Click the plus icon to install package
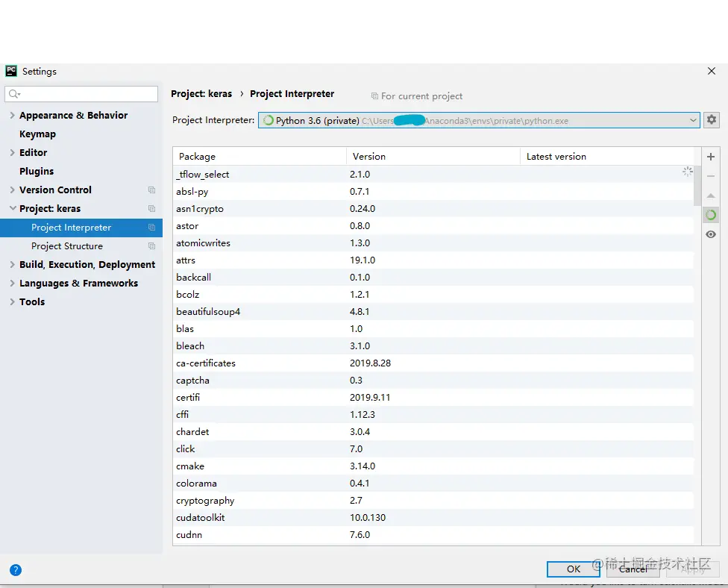 pyautogui.click(x=710, y=157)
